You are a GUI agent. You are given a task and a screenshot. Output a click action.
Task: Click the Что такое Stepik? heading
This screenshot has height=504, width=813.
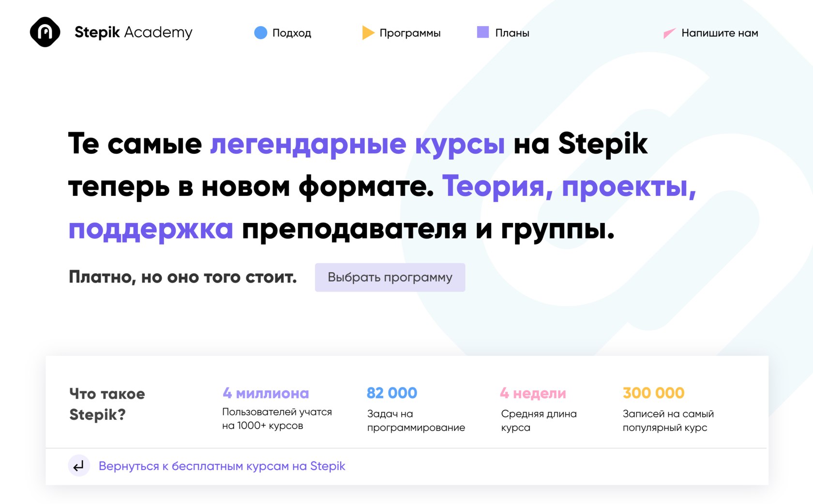pos(107,404)
